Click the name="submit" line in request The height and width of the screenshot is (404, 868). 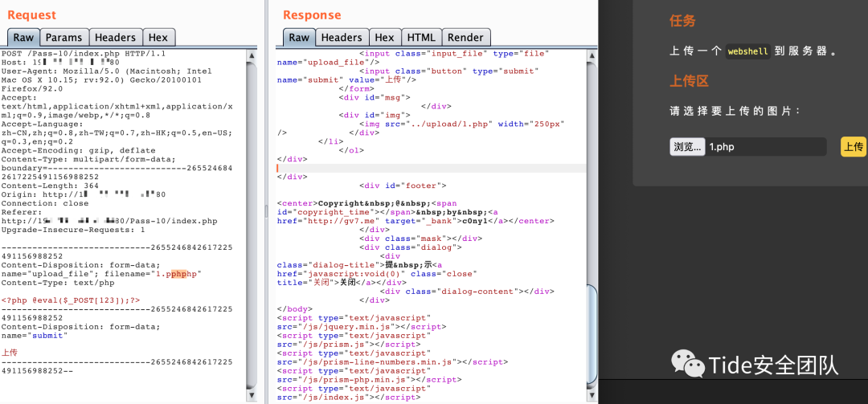tap(34, 336)
